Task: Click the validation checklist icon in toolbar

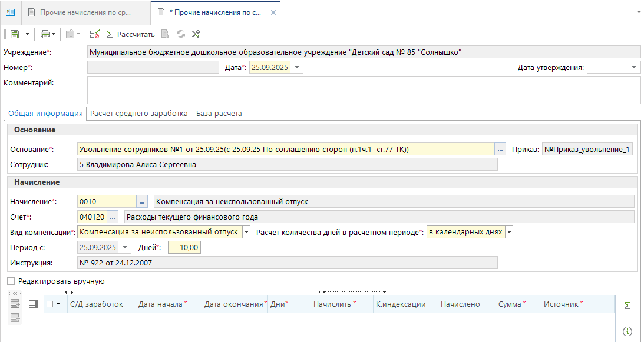Action: point(95,34)
